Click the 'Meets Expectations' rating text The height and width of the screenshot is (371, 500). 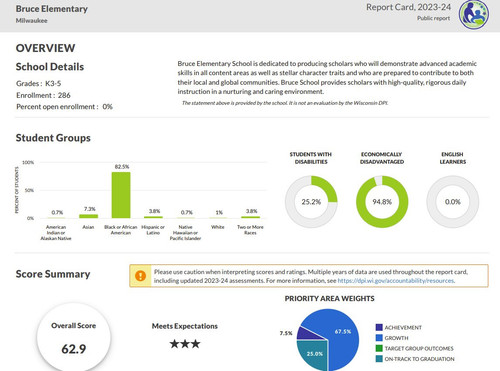tap(185, 326)
